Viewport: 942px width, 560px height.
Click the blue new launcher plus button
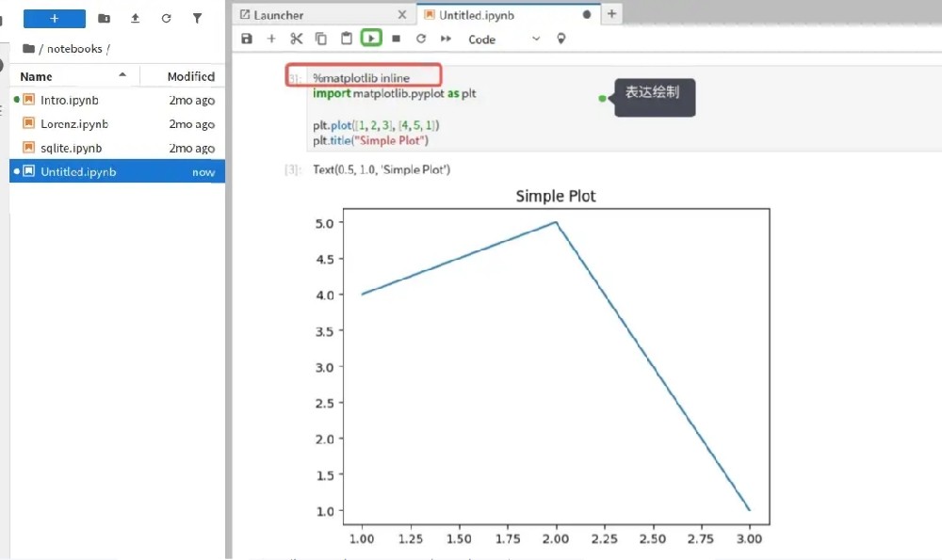point(54,18)
